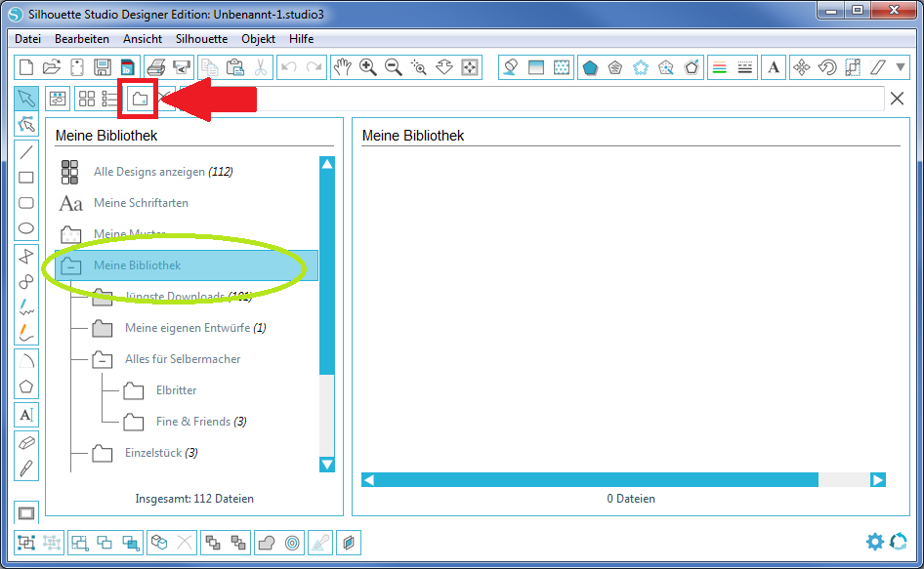Click the Zoom In magnifier icon
Image resolution: width=924 pixels, height=569 pixels.
(x=368, y=67)
